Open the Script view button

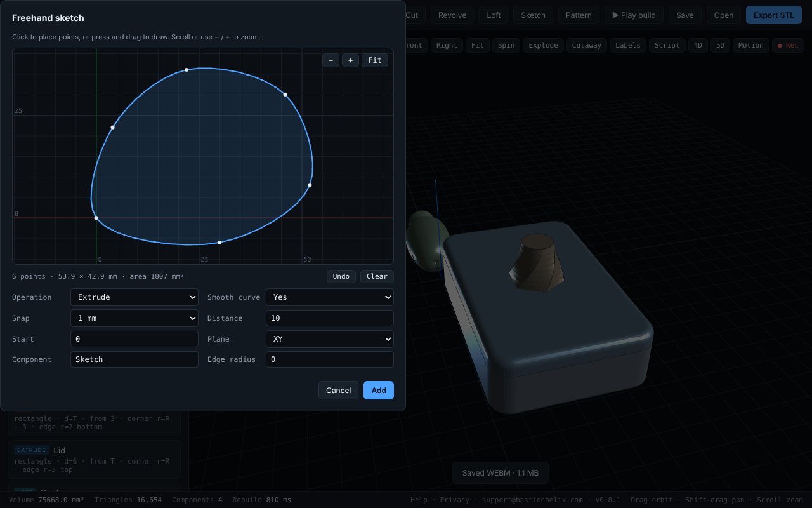coord(667,45)
